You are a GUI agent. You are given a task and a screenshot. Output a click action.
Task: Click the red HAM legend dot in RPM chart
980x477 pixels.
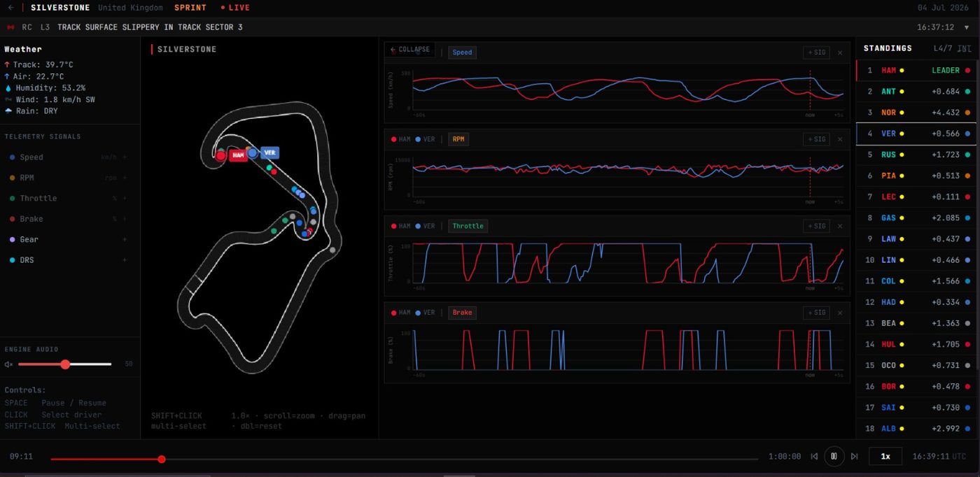tap(393, 139)
